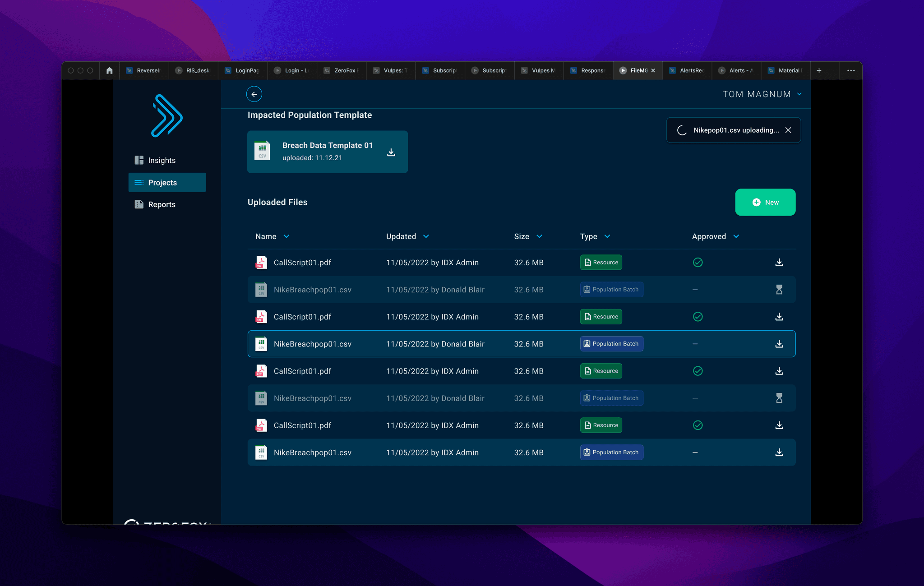
Task: Open the Insights sidebar icon
Action: tap(139, 160)
